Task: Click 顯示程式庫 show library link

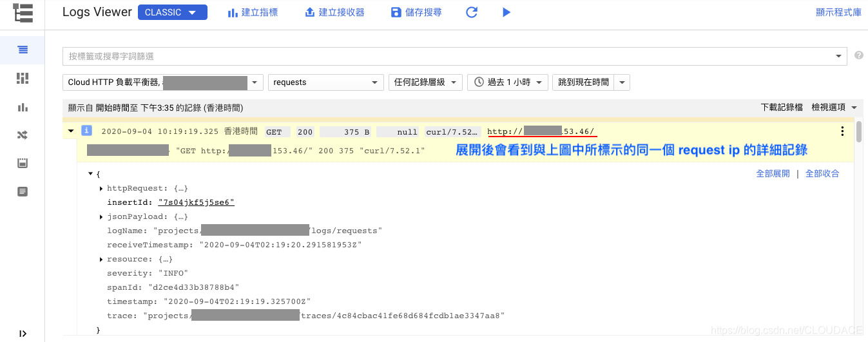Action: (838, 12)
